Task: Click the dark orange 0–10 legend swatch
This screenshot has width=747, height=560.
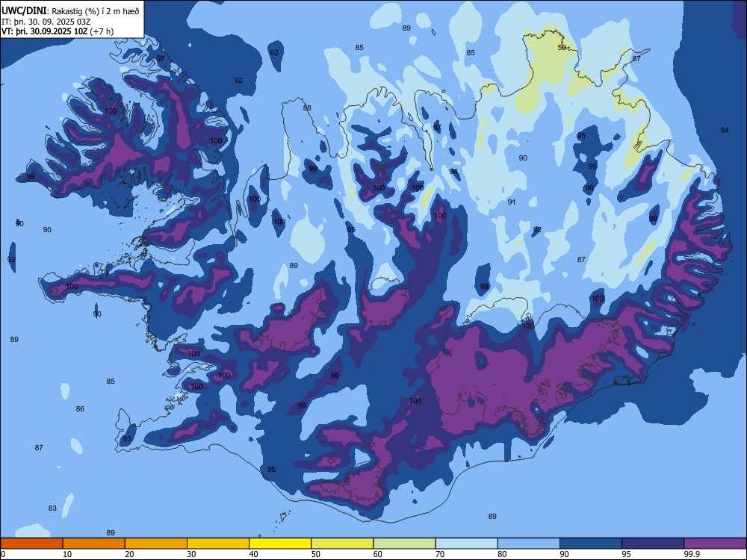Action: 31,544
